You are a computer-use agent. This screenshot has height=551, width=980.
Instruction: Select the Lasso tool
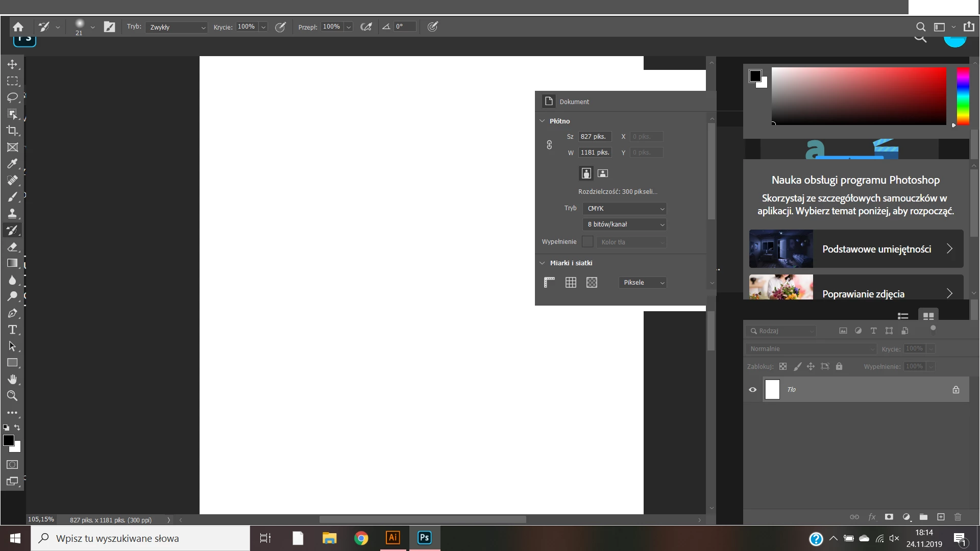12,97
